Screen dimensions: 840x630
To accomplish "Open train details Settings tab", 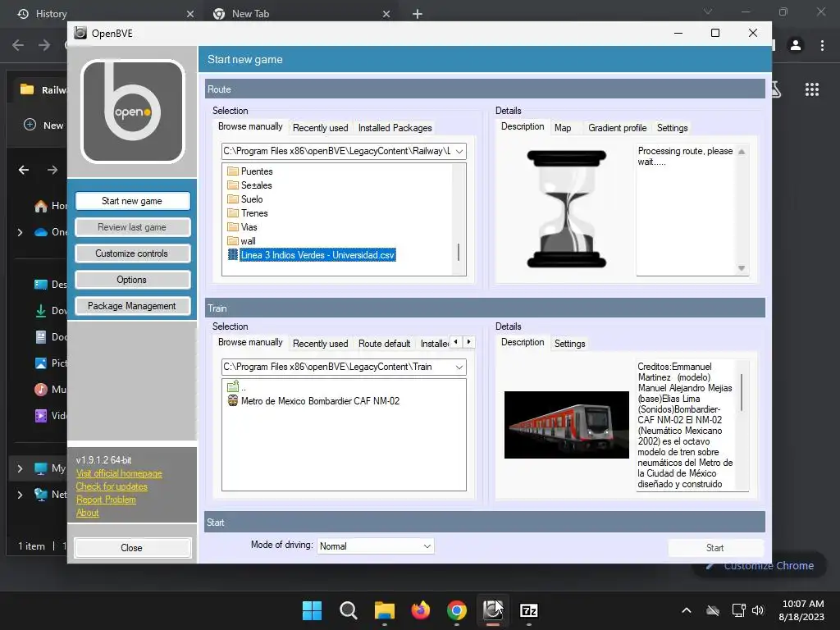I will pyautogui.click(x=569, y=344).
